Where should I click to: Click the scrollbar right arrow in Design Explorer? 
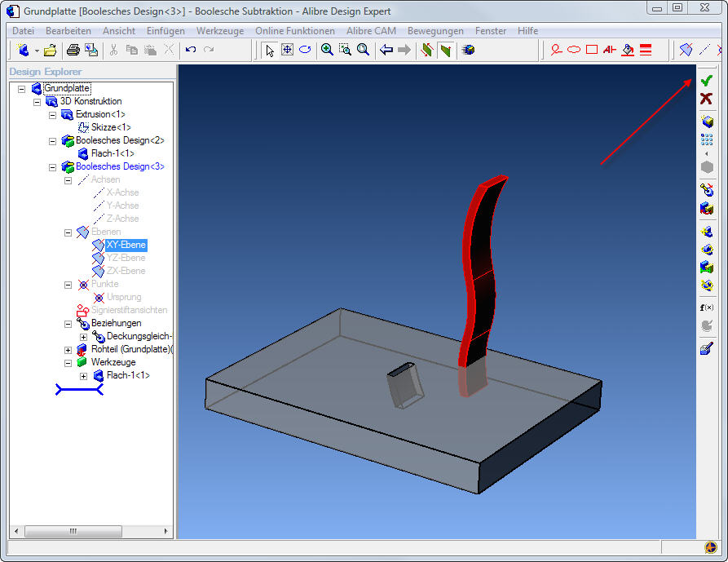pyautogui.click(x=165, y=531)
